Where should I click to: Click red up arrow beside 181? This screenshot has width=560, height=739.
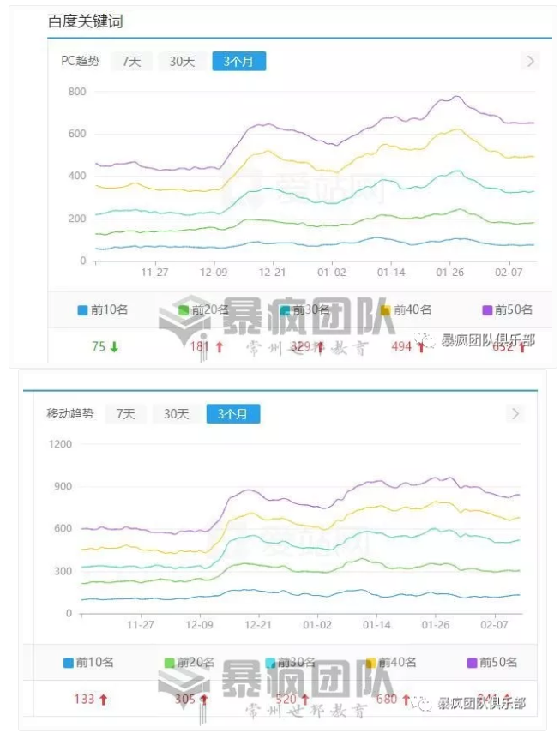219,347
